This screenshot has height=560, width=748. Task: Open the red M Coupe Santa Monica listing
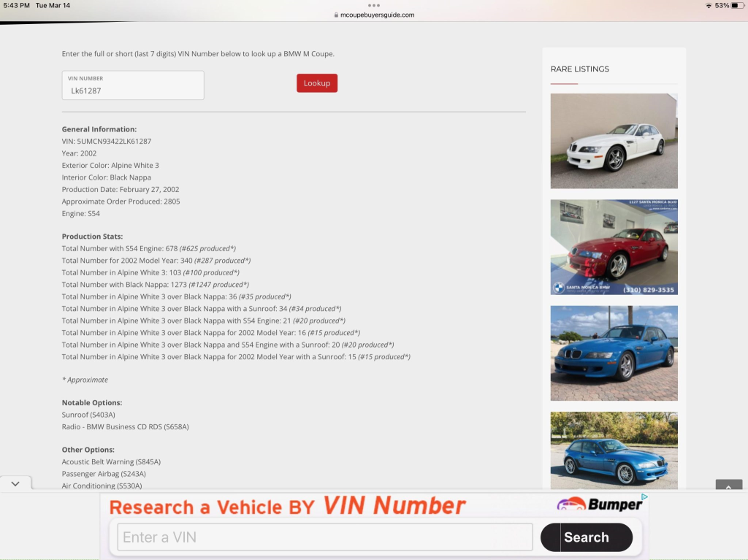click(614, 247)
